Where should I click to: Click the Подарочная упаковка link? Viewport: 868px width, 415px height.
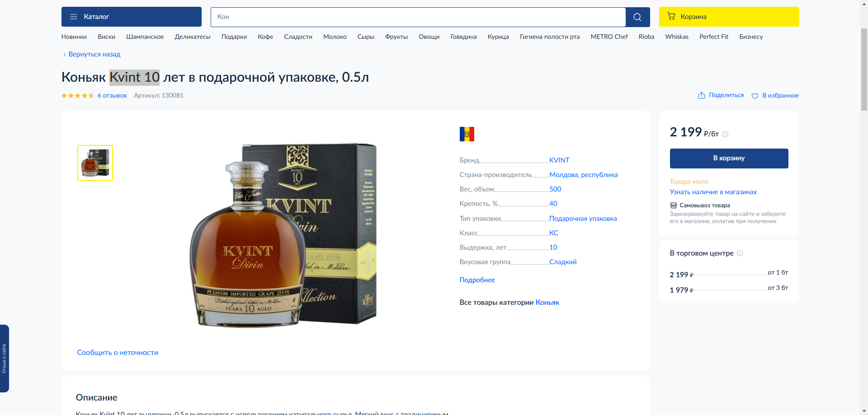[583, 219]
